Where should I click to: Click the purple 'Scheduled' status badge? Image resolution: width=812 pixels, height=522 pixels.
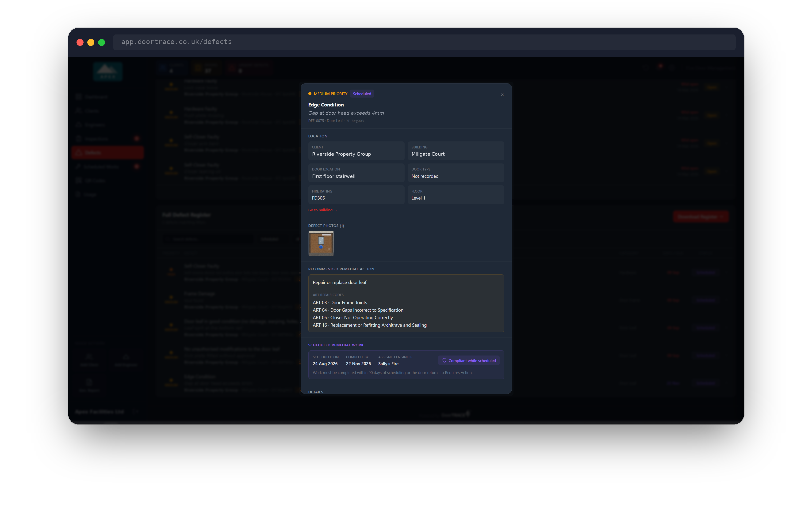[362, 94]
